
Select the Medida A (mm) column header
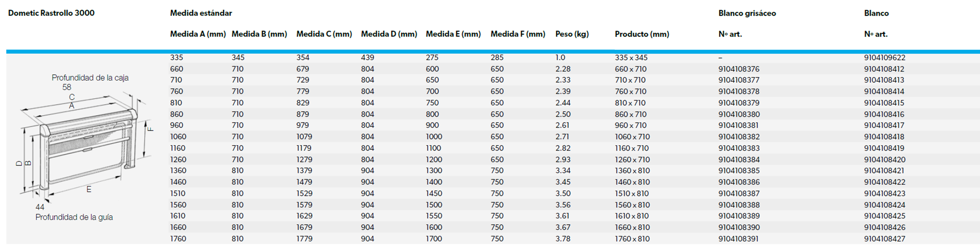(198, 34)
